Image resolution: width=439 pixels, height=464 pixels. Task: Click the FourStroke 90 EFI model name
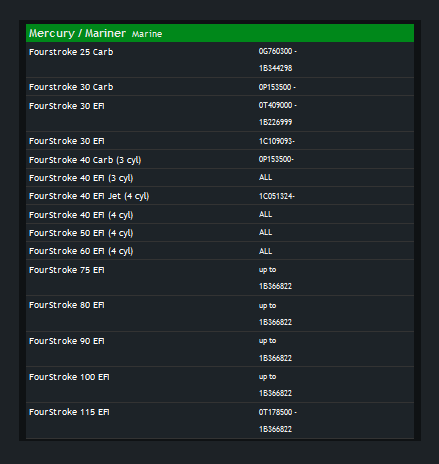[67, 341]
